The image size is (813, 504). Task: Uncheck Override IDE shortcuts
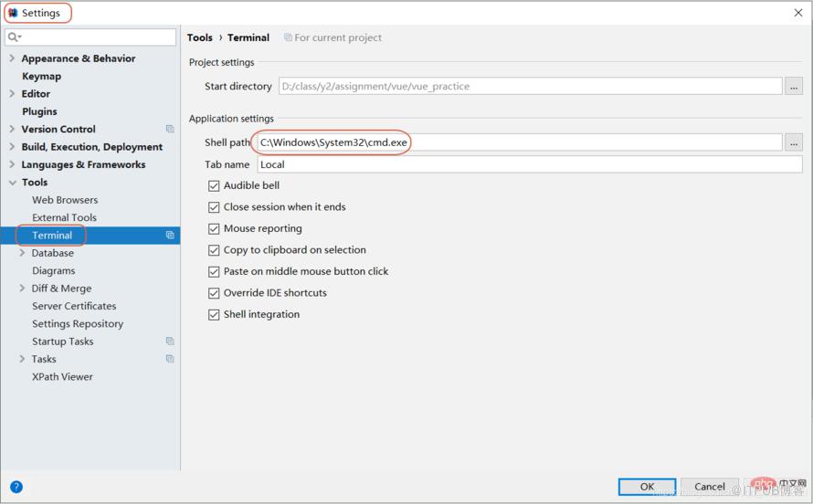(214, 293)
